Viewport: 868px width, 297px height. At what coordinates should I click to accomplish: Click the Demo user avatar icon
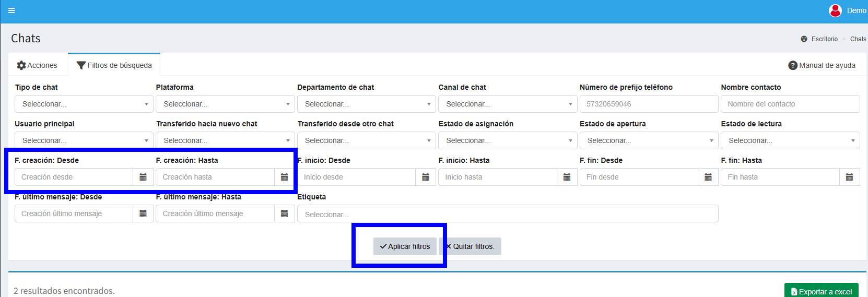point(835,10)
